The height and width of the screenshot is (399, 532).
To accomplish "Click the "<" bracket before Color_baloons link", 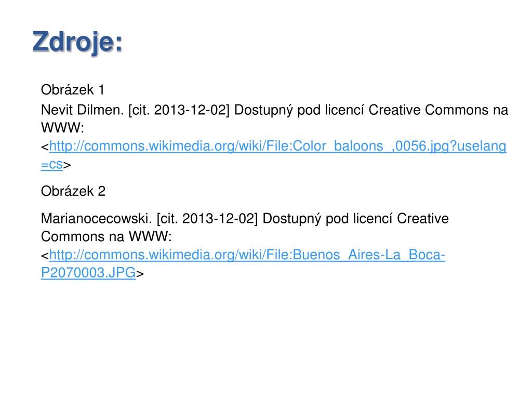I will [45, 148].
